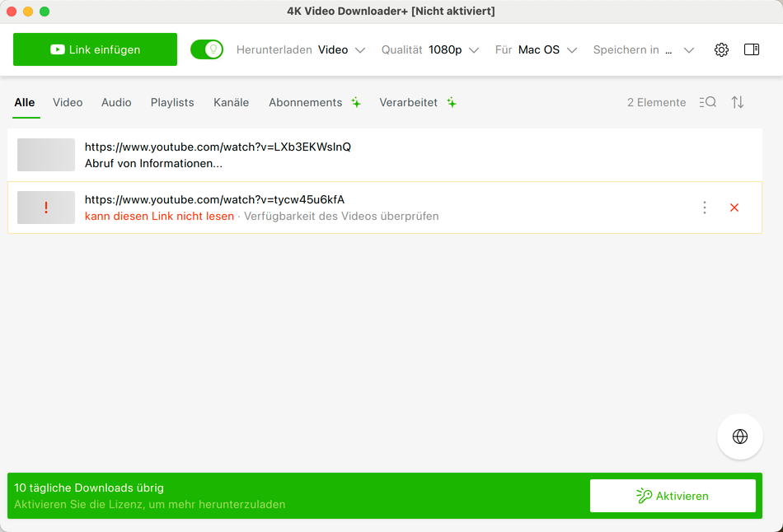Toggle the sidebar panel icon
The image size is (783, 532).
[752, 49]
